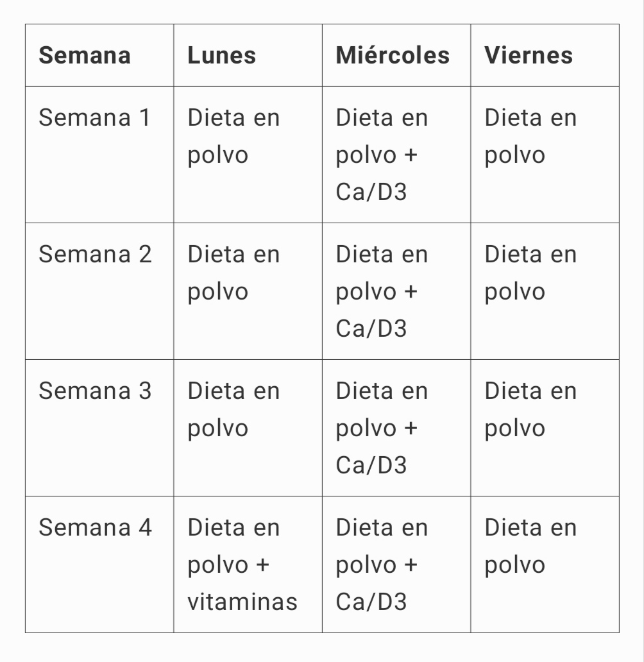Click the "Semana 4" row label

pos(95,528)
